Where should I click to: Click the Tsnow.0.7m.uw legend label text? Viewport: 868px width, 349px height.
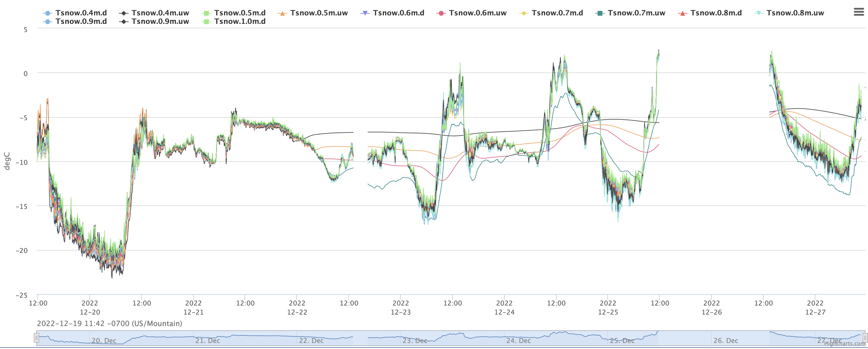tap(636, 13)
